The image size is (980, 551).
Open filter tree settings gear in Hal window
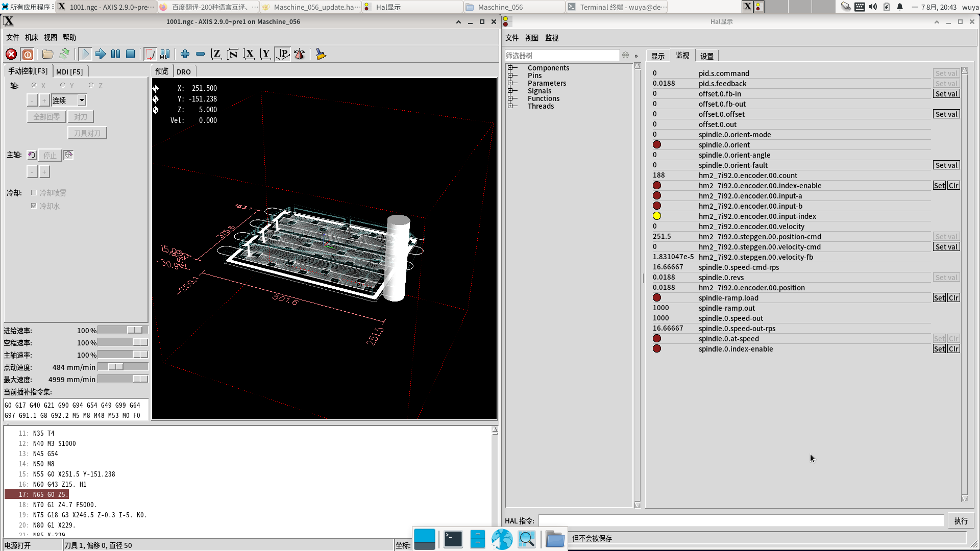[x=625, y=55]
